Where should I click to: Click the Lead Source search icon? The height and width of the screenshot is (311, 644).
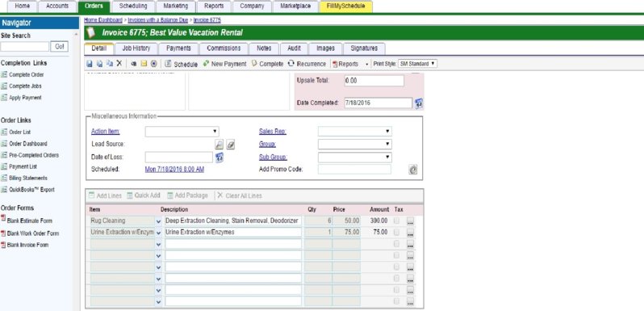point(220,145)
